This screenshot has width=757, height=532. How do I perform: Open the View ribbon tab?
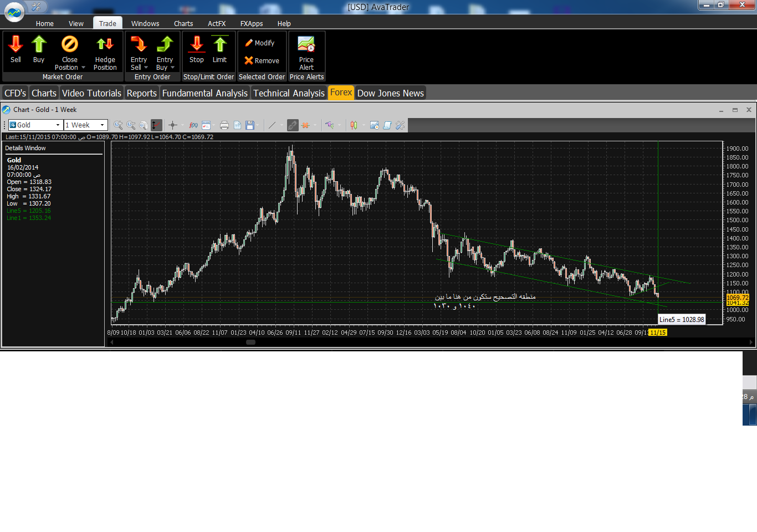(x=76, y=24)
